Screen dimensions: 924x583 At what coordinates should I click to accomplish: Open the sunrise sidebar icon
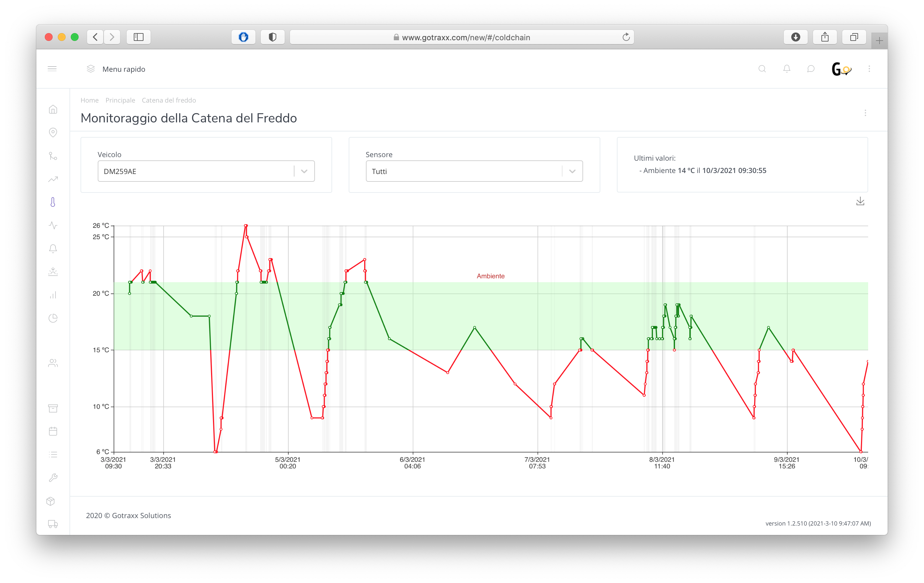coord(53,272)
